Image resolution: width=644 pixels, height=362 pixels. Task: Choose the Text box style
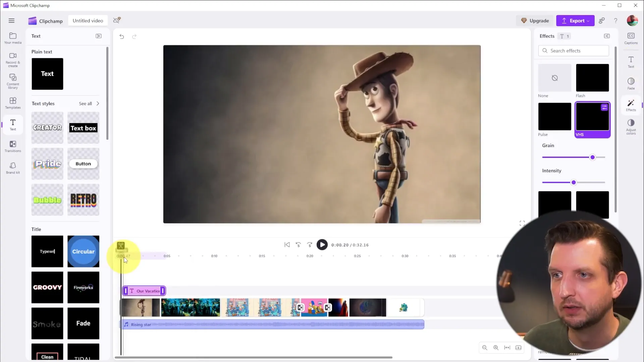coord(83,128)
